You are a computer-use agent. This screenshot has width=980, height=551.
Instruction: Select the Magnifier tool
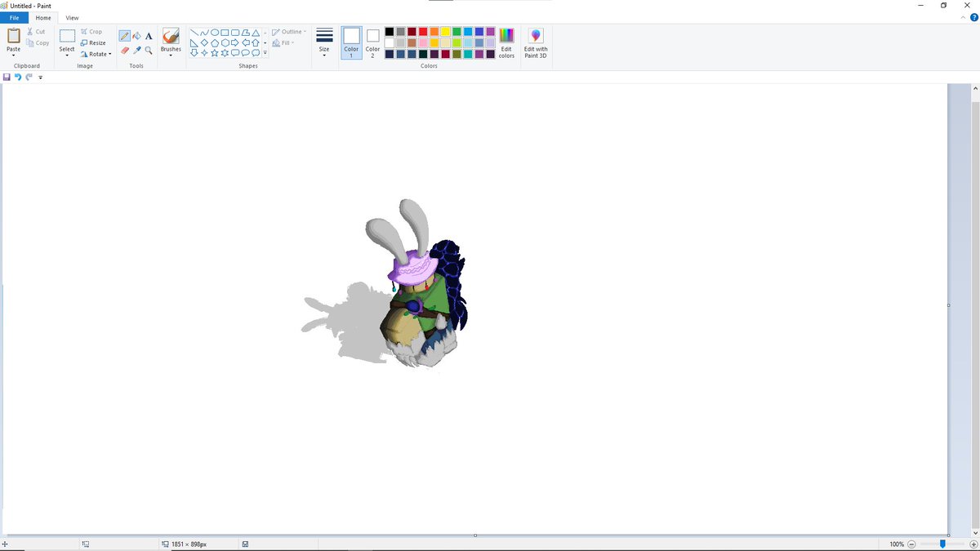(x=149, y=50)
